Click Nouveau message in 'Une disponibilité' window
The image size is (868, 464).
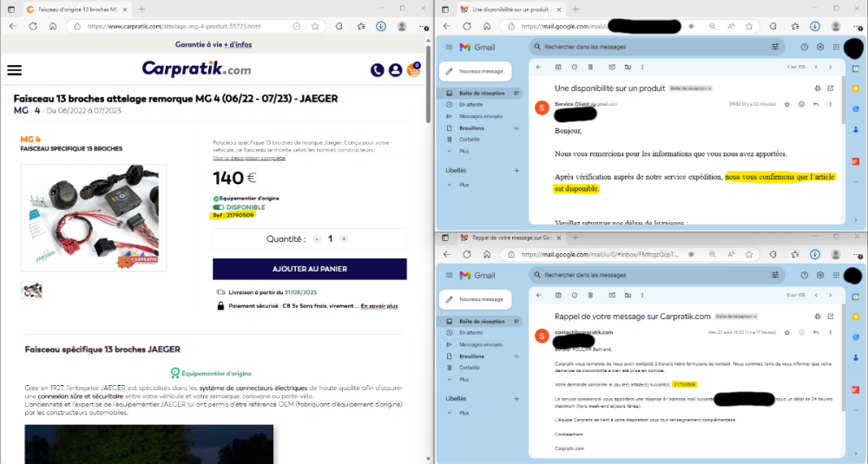click(476, 71)
